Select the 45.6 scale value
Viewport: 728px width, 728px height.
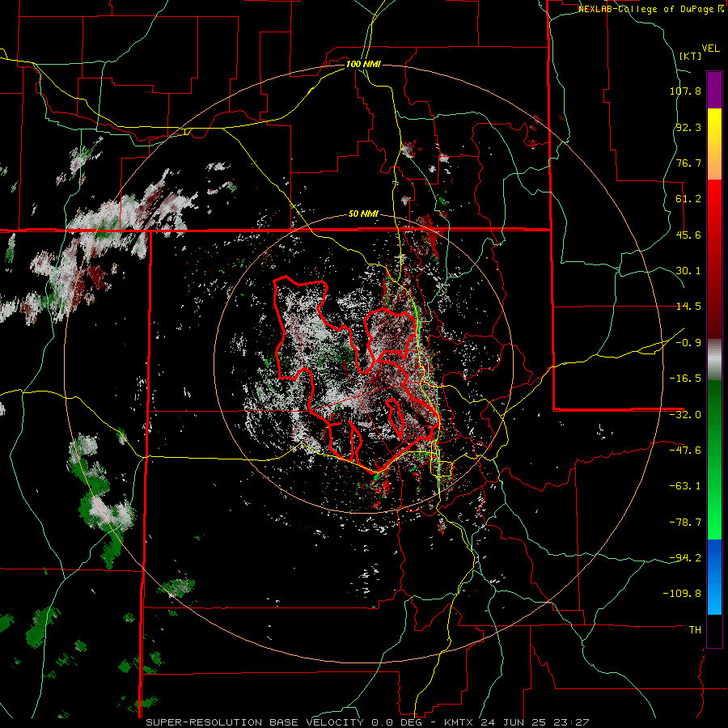click(x=688, y=235)
